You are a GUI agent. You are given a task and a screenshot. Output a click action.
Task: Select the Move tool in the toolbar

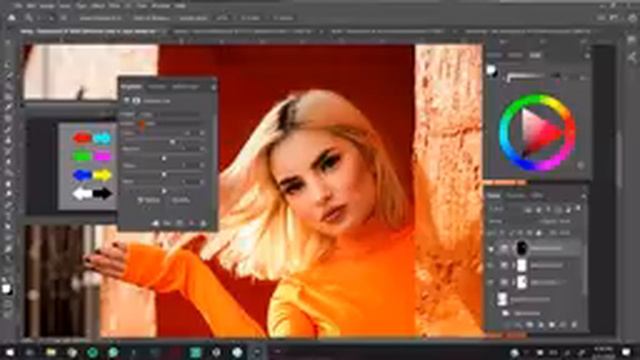click(x=8, y=43)
